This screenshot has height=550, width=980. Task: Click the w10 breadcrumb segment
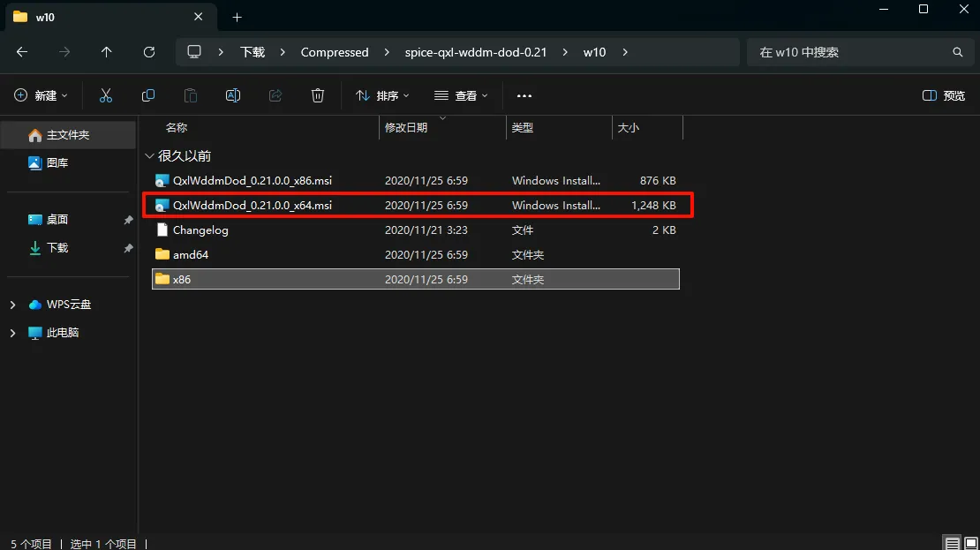pyautogui.click(x=594, y=52)
